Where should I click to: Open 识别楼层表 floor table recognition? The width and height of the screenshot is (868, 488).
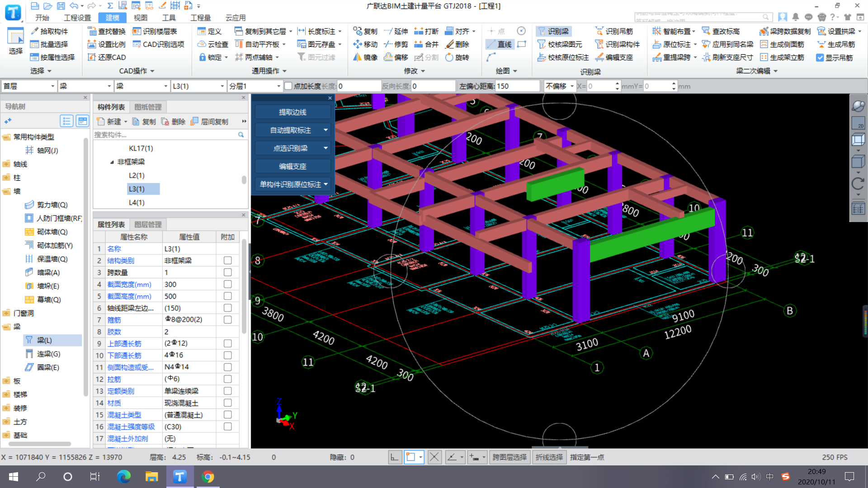pyautogui.click(x=155, y=31)
